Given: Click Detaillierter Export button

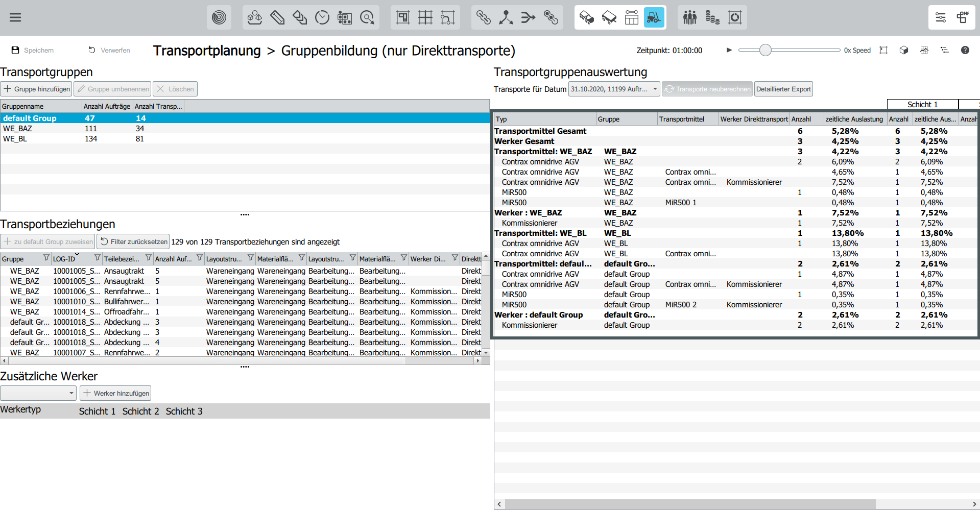Looking at the screenshot, I should [783, 89].
